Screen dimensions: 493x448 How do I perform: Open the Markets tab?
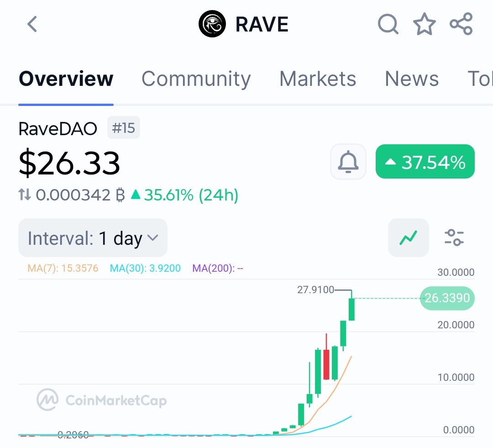[x=318, y=79]
